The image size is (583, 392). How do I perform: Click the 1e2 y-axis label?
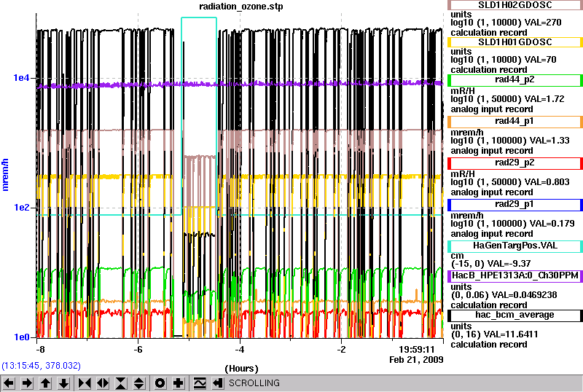(21, 208)
